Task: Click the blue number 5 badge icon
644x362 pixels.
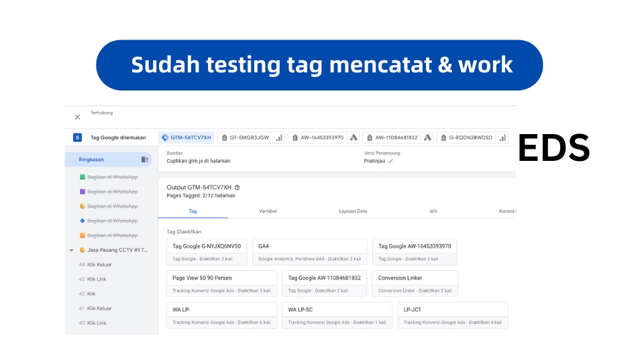Action: pos(77,137)
